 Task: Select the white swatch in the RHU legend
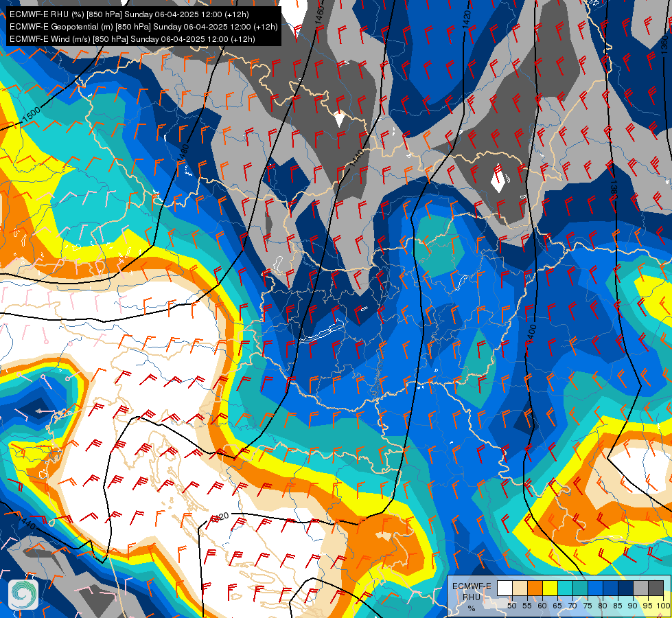pyautogui.click(x=505, y=588)
